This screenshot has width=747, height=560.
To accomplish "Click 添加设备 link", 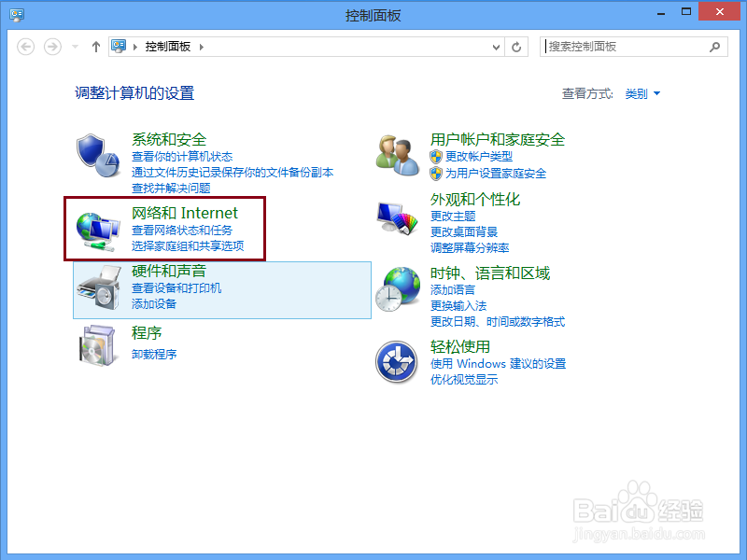I will tap(154, 304).
